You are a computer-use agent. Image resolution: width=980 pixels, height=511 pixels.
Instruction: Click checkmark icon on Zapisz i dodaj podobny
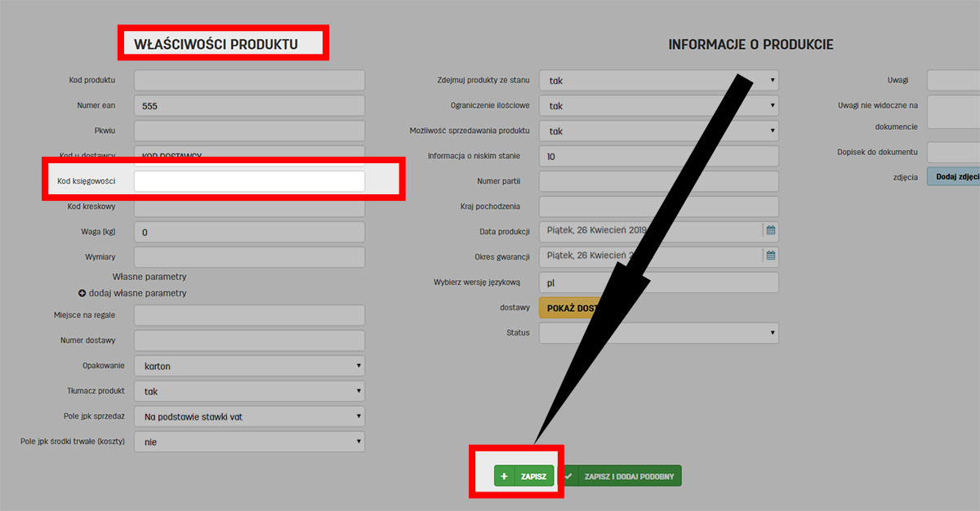click(x=568, y=476)
